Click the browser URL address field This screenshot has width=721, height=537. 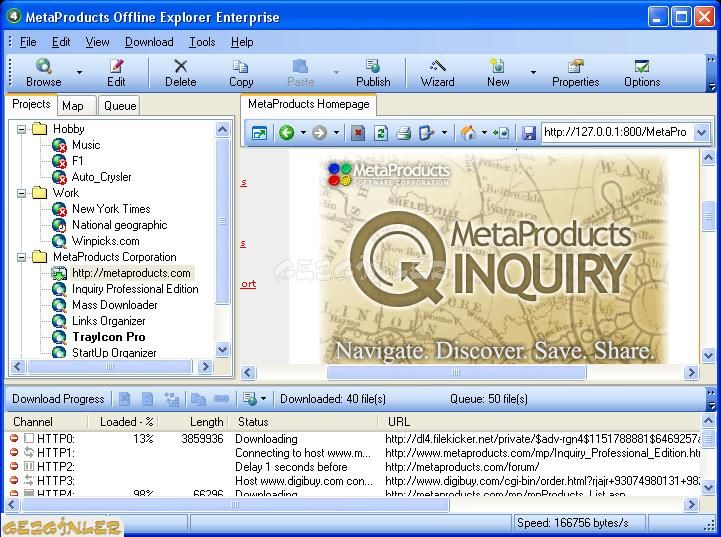(616, 132)
